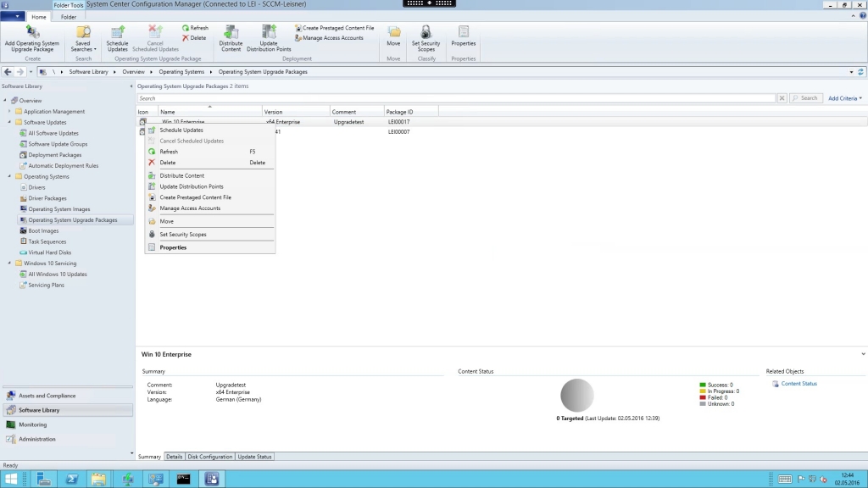
Task: Open Assets and Compliance workspace
Action: point(68,396)
